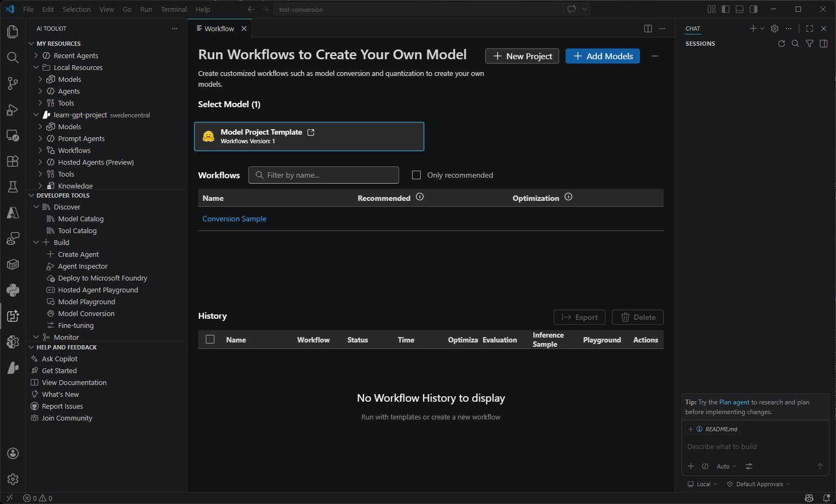Select the Python extension icon in activity bar
Screen dimensions: 836x504
point(13,290)
